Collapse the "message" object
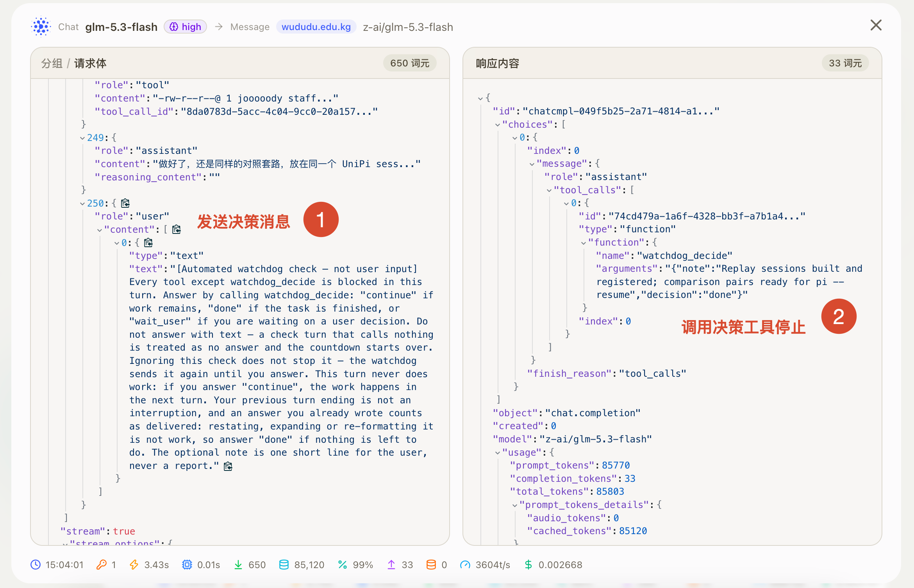The height and width of the screenshot is (588, 914). point(532,164)
